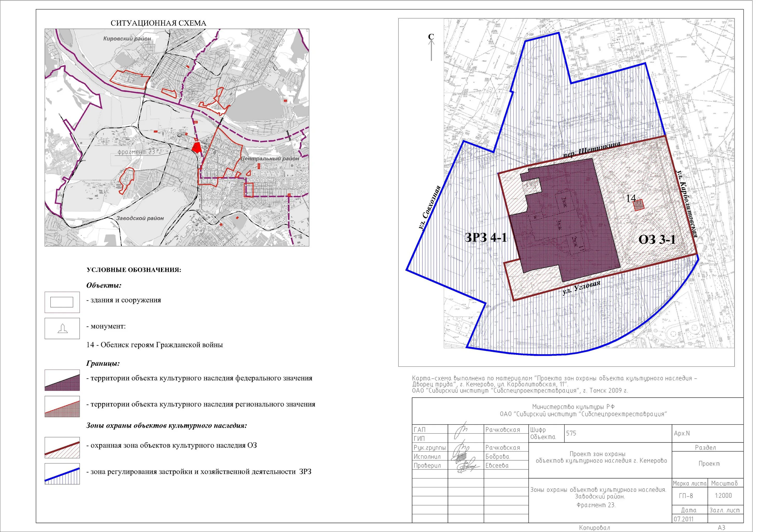Click the name Рачковская in Рук.группы row

(x=502, y=448)
